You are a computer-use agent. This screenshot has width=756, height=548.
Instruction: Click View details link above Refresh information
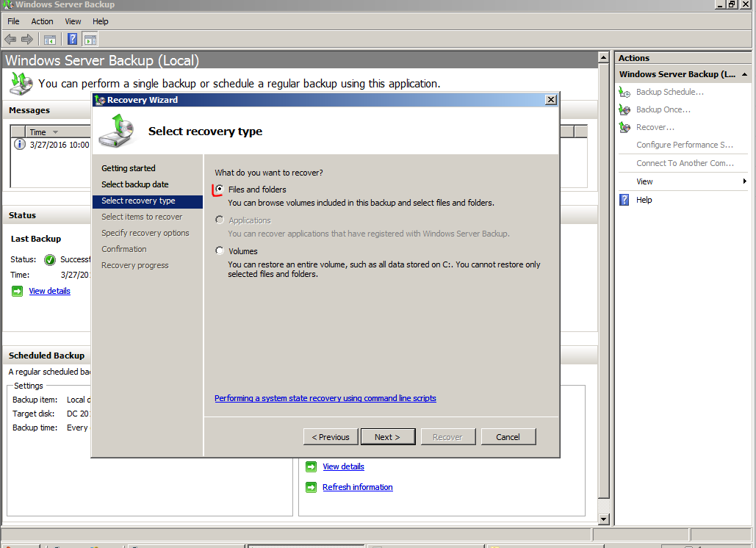pos(343,466)
